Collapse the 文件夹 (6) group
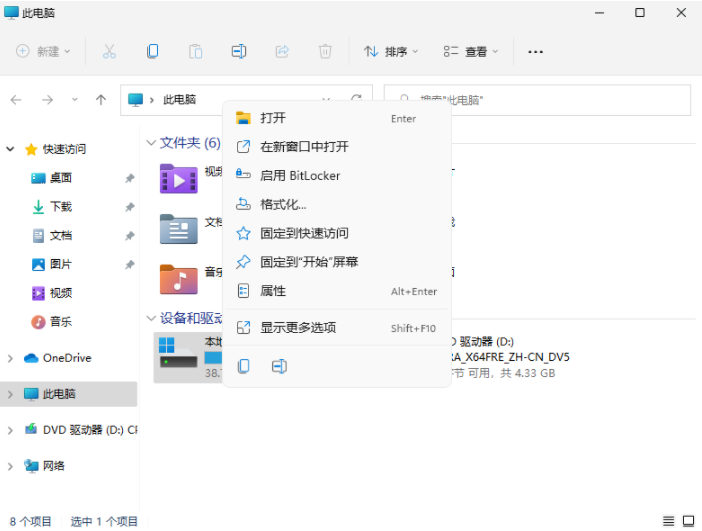Image resolution: width=702 pixels, height=531 pixels. click(x=151, y=143)
